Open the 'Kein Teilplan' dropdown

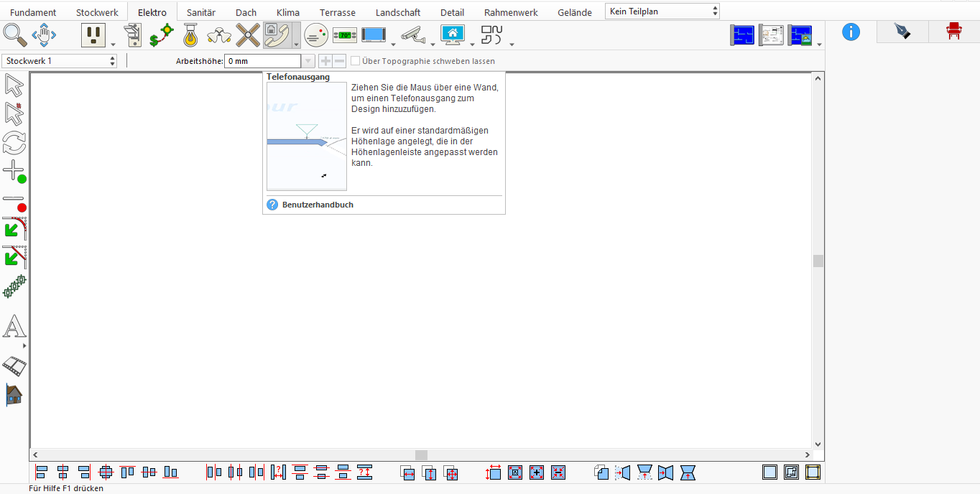[x=662, y=11]
